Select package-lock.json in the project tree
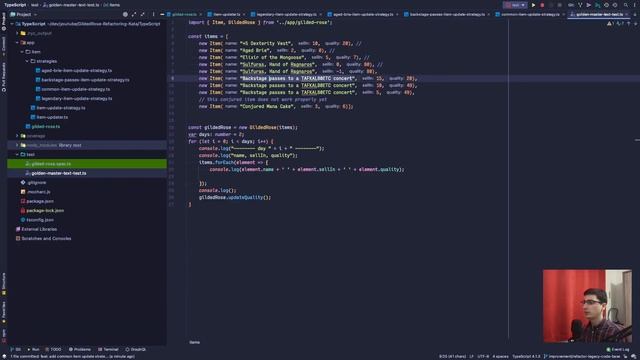The height and width of the screenshot is (360, 640). pyautogui.click(x=45, y=211)
